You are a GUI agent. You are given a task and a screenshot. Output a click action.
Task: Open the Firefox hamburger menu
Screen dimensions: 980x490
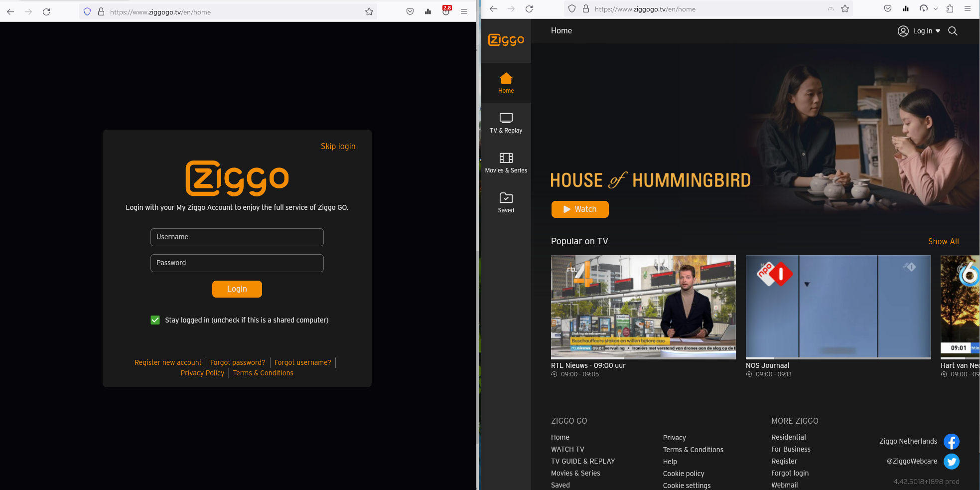click(x=968, y=8)
